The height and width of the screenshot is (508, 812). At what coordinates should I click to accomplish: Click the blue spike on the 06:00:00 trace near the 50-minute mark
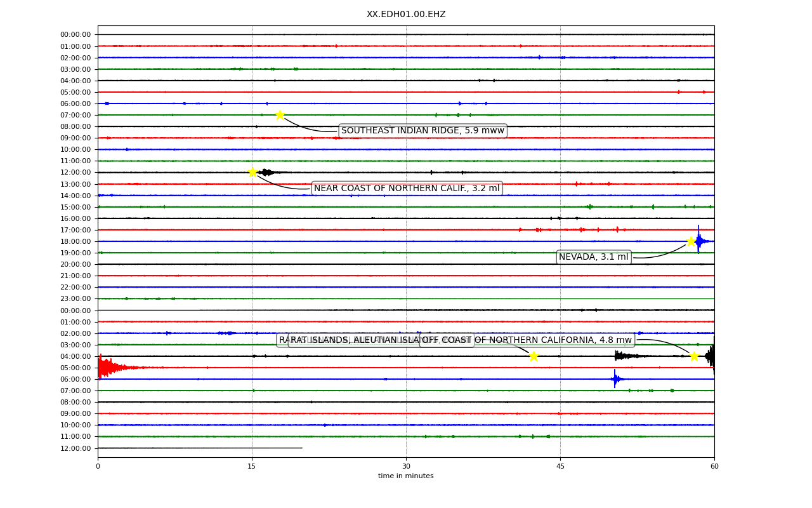click(615, 379)
